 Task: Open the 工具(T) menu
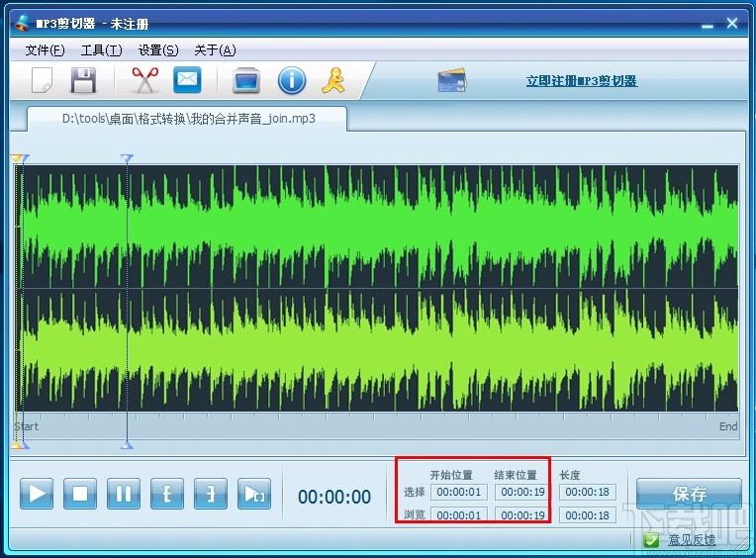coord(102,50)
